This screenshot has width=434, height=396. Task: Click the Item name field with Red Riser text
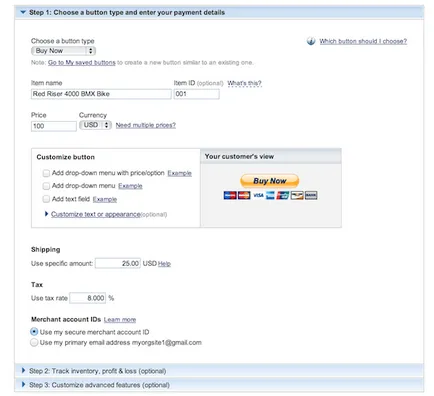coord(101,94)
